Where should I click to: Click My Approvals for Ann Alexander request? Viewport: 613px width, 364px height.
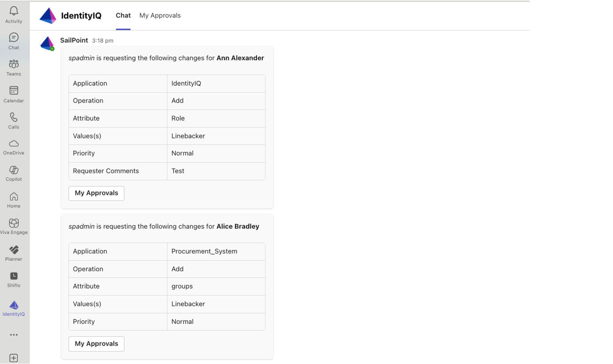pyautogui.click(x=96, y=193)
